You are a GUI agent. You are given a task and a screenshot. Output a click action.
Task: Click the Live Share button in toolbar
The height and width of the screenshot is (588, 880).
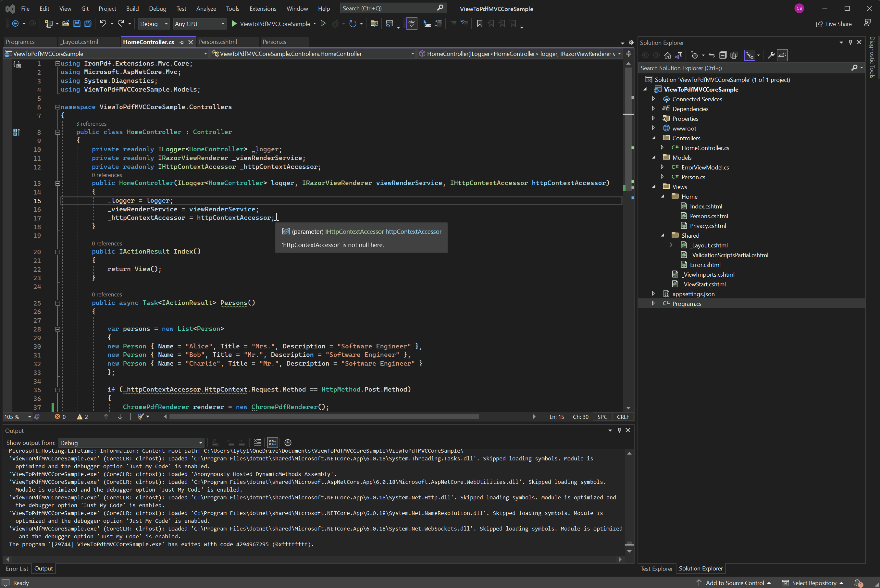(832, 24)
